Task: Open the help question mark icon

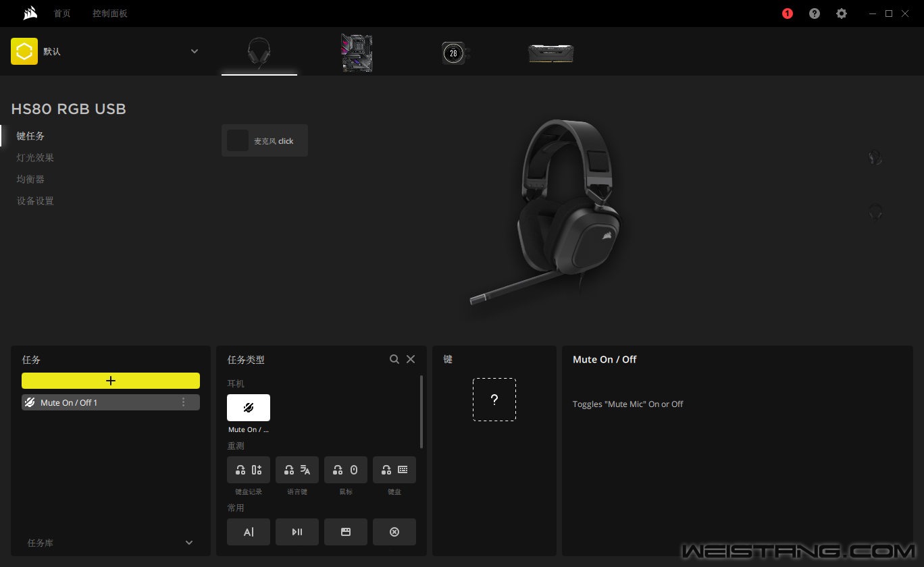Action: click(x=815, y=13)
